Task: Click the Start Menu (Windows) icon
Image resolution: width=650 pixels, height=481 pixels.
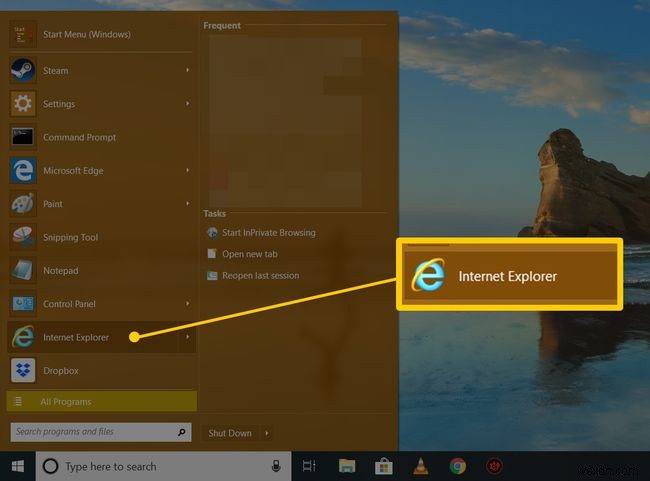Action: pos(23,34)
